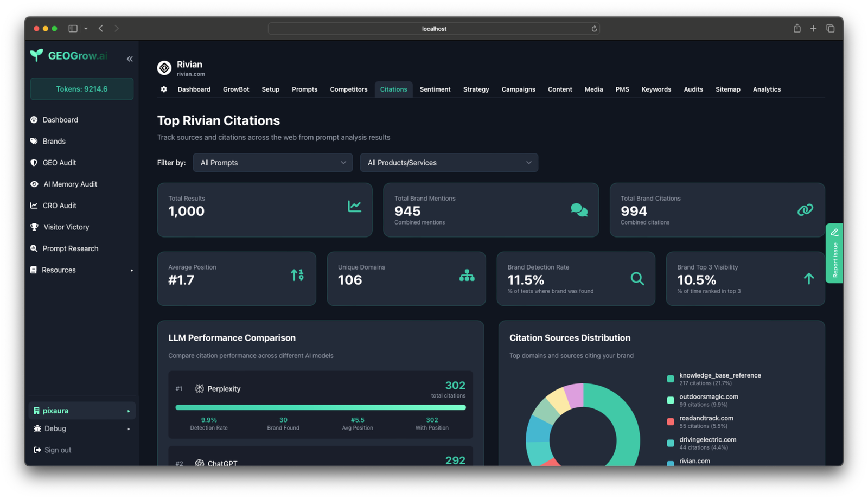
Task: Click the Brand Citations link icon
Action: (805, 209)
